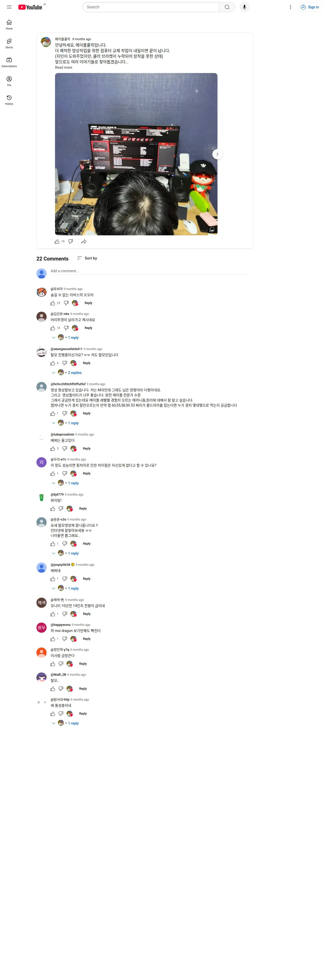
Task: Open History in the sidebar
Action: pos(9,100)
